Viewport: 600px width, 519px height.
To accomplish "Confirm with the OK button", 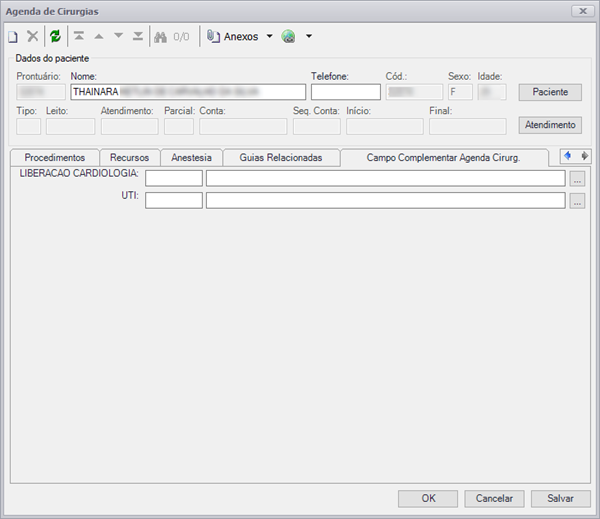I will pyautogui.click(x=428, y=499).
